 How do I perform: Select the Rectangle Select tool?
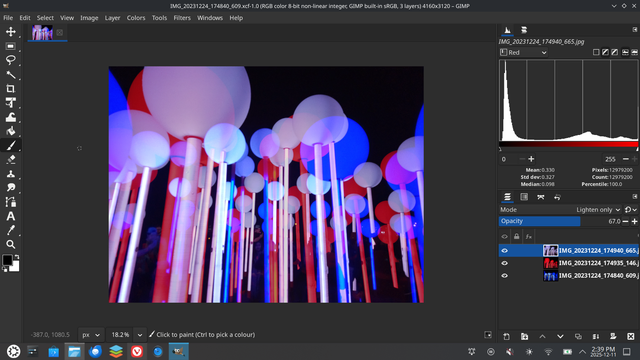(11, 46)
